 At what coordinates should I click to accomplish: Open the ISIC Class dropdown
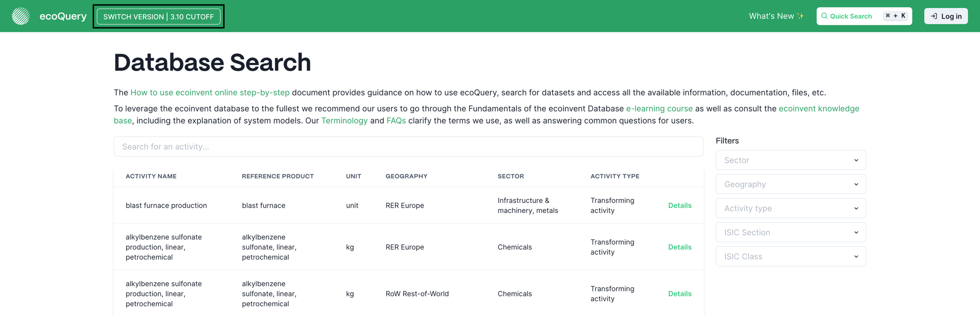pos(790,256)
